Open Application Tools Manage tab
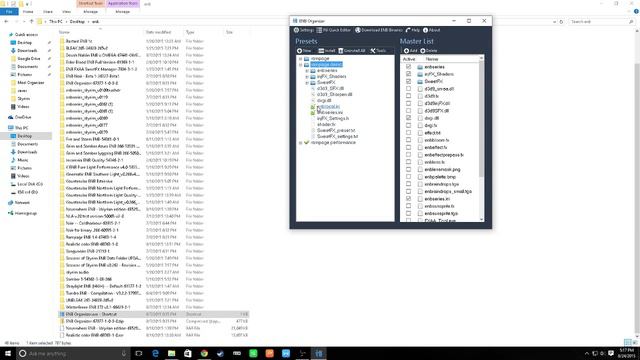 [x=122, y=12]
